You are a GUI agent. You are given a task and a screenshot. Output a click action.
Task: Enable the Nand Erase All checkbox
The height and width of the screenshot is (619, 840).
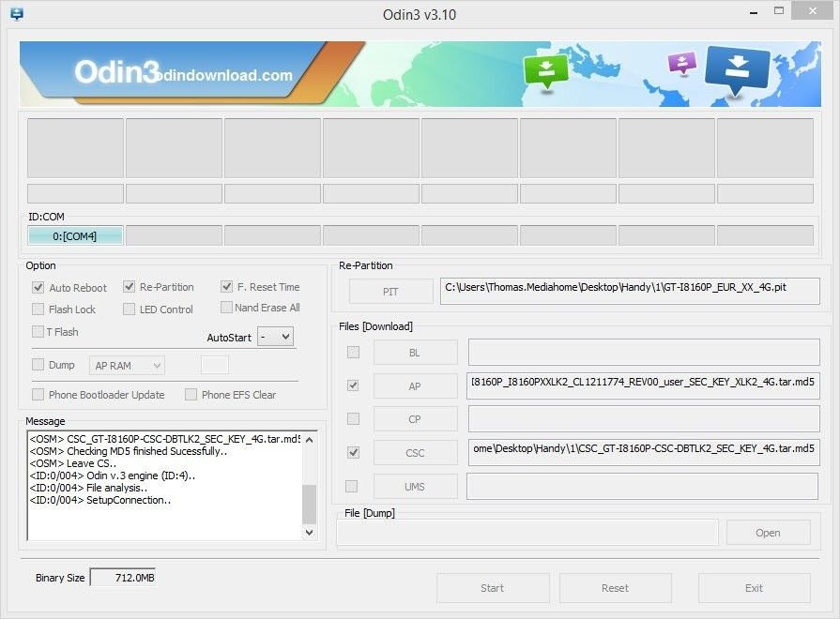(226, 308)
